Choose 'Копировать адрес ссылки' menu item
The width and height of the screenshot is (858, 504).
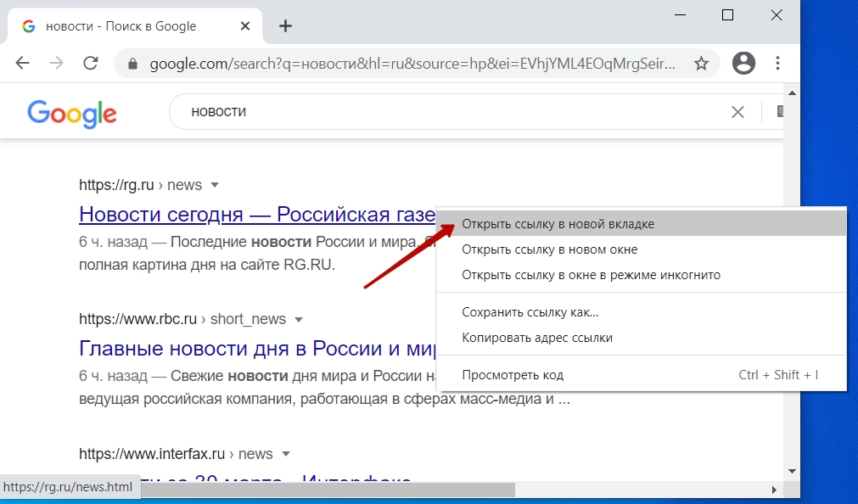(x=642, y=338)
